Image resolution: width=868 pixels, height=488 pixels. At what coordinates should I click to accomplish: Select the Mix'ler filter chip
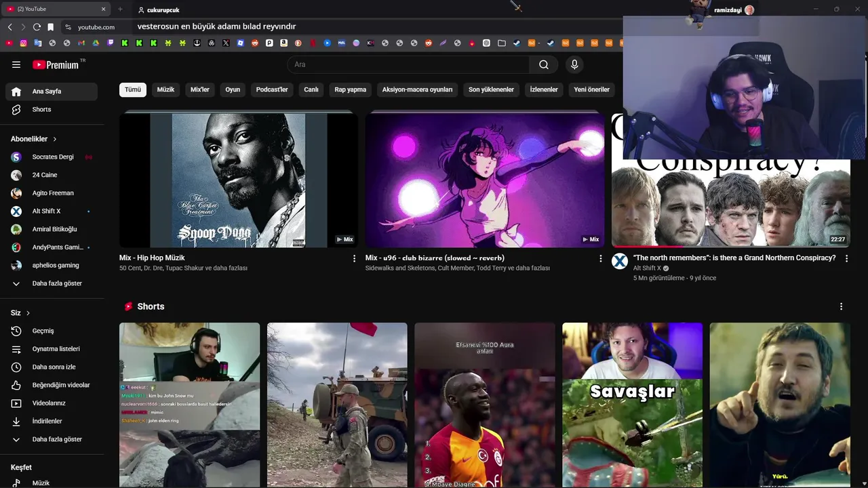tap(200, 89)
